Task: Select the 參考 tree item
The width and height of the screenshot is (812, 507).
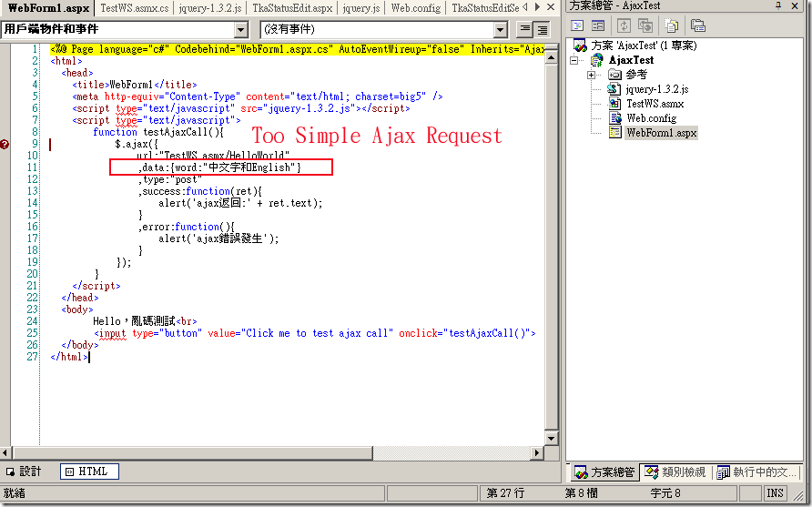Action: point(636,75)
